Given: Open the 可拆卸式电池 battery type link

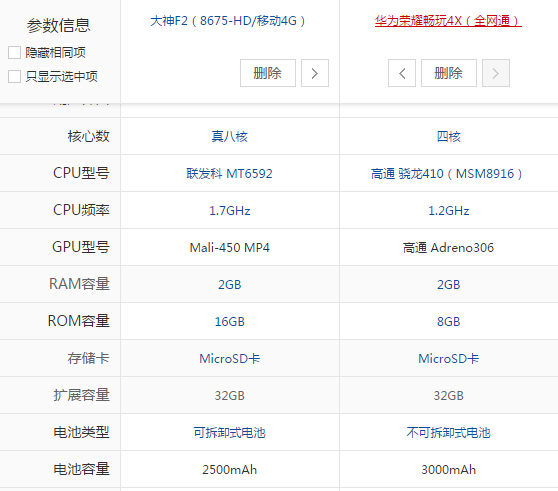Looking at the screenshot, I should tap(230, 433).
